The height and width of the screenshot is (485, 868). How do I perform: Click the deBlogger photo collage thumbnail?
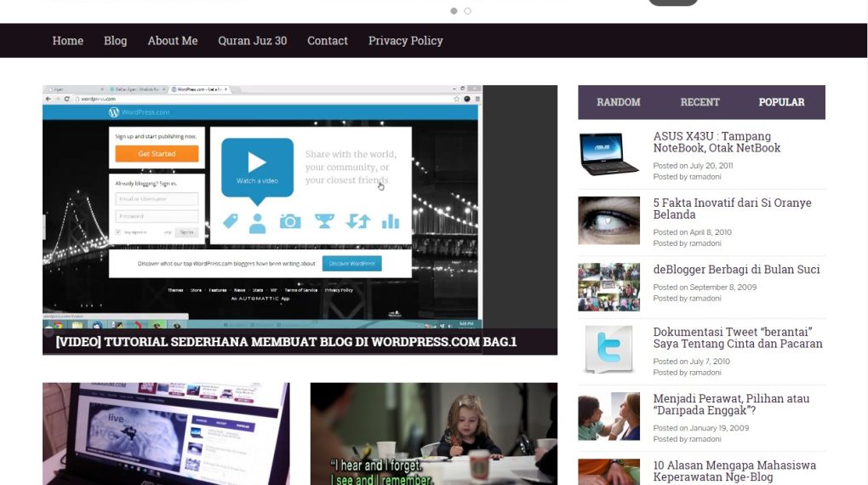point(609,287)
